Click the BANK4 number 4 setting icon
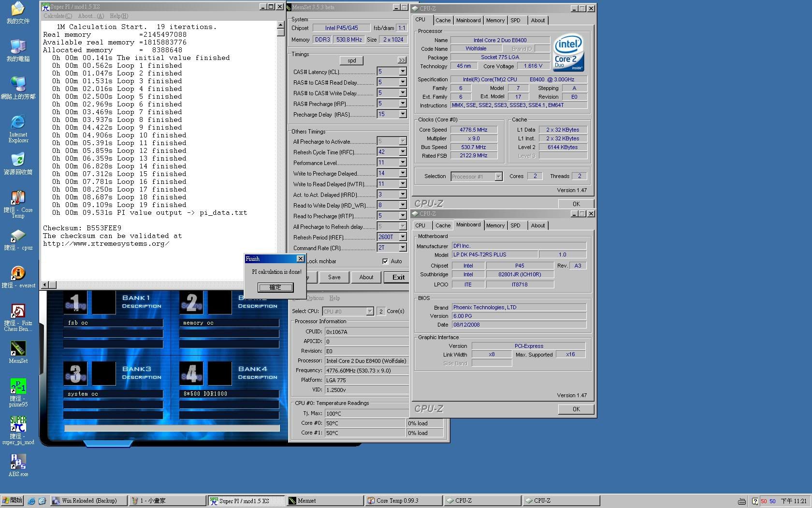Screen dimensions: 812x508 click(x=191, y=374)
